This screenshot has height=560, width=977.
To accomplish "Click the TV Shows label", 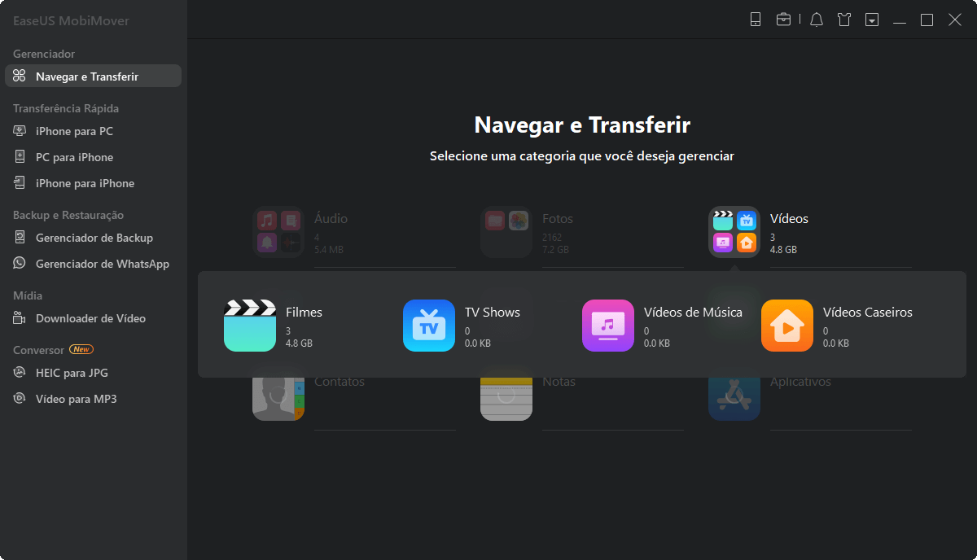I will tap(493, 313).
